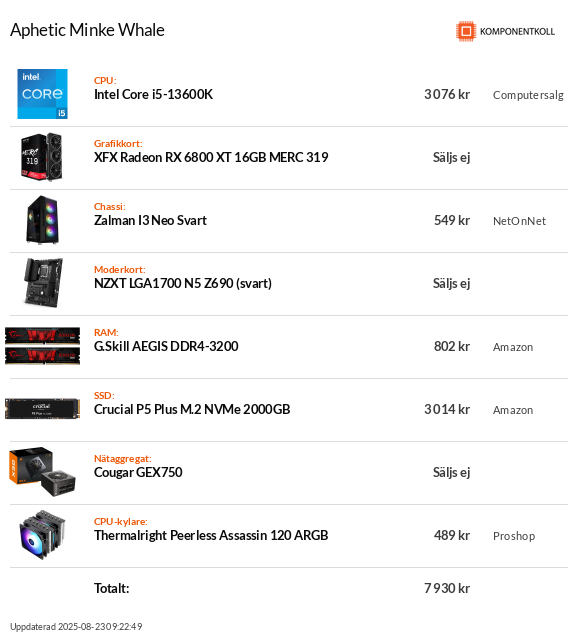577x640 pixels.
Task: Open the Intel Core i5-13600K product link
Action: (x=153, y=94)
